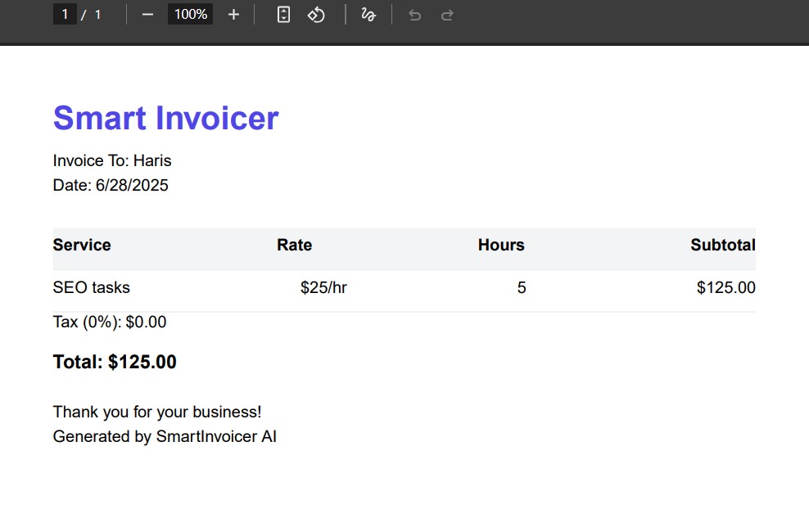
Task: Select the Service column header
Action: (82, 246)
